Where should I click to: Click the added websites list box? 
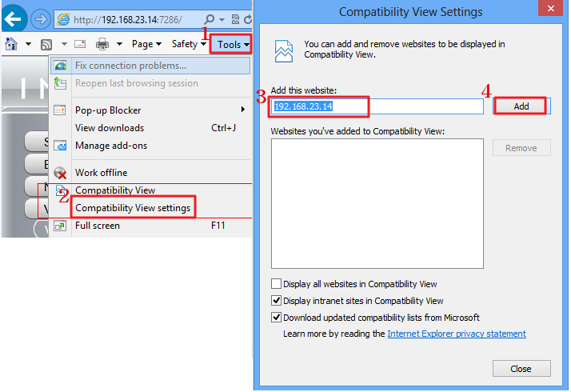[x=377, y=203]
